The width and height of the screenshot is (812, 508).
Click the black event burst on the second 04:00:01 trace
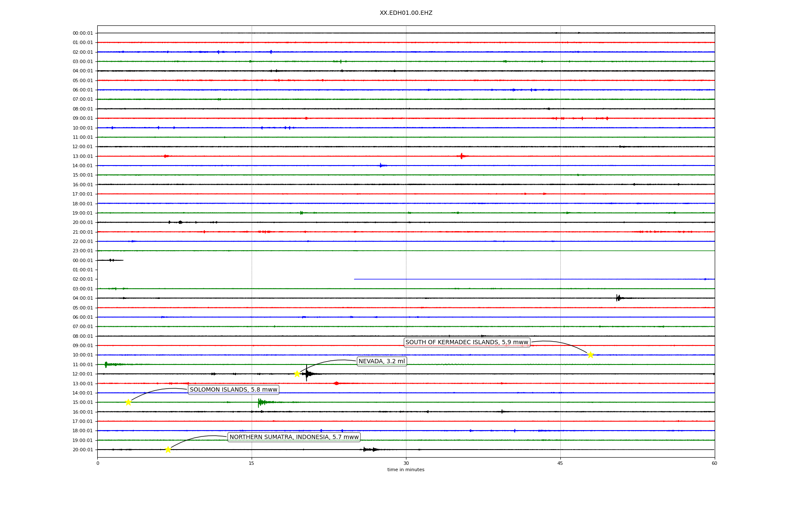coord(618,298)
